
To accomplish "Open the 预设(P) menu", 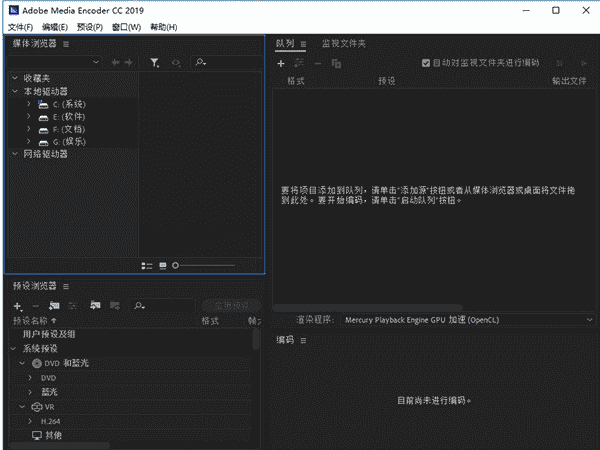I will click(x=89, y=27).
